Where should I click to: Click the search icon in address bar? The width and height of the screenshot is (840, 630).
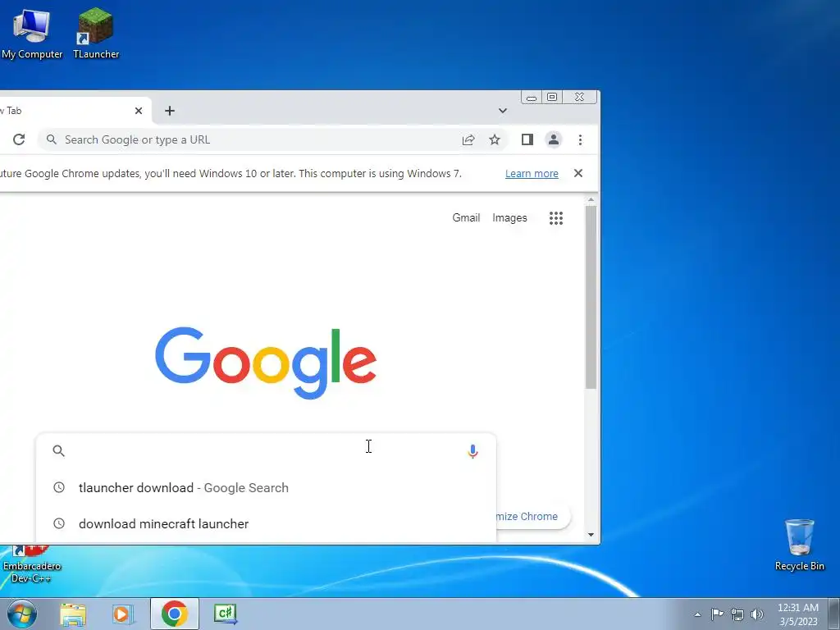(52, 139)
